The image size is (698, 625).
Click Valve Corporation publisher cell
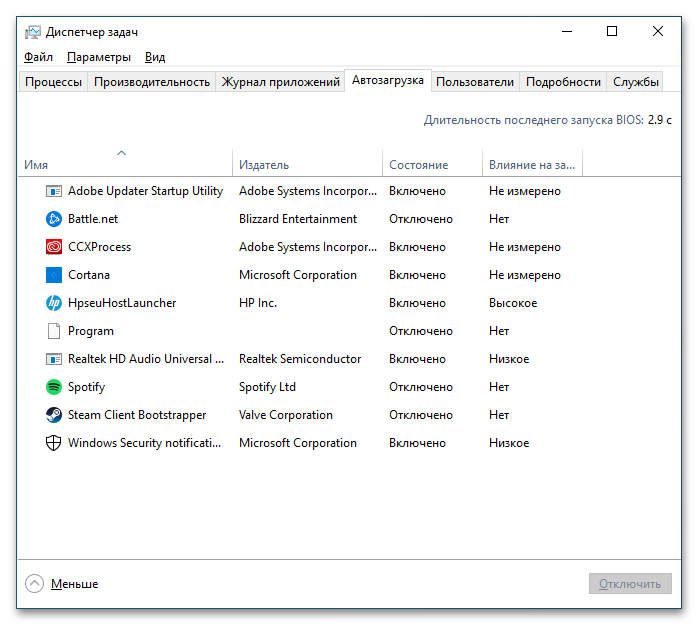286,415
